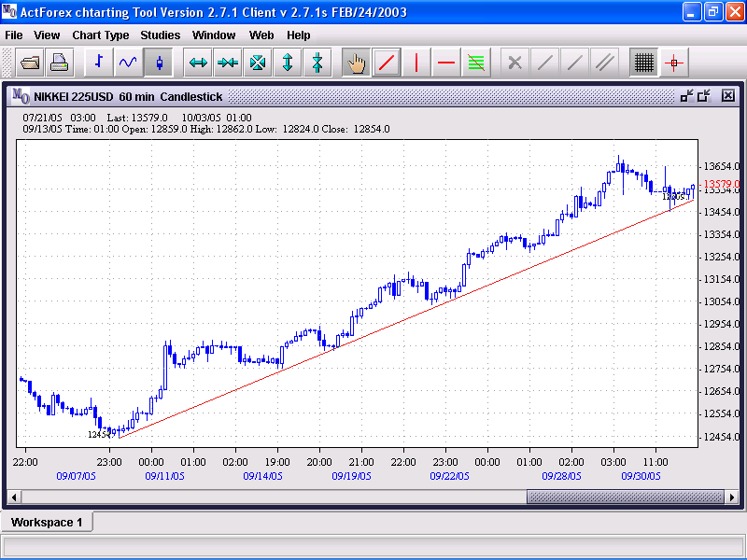Open the Chart Type menu
Image resolution: width=747 pixels, height=560 pixels.
101,35
